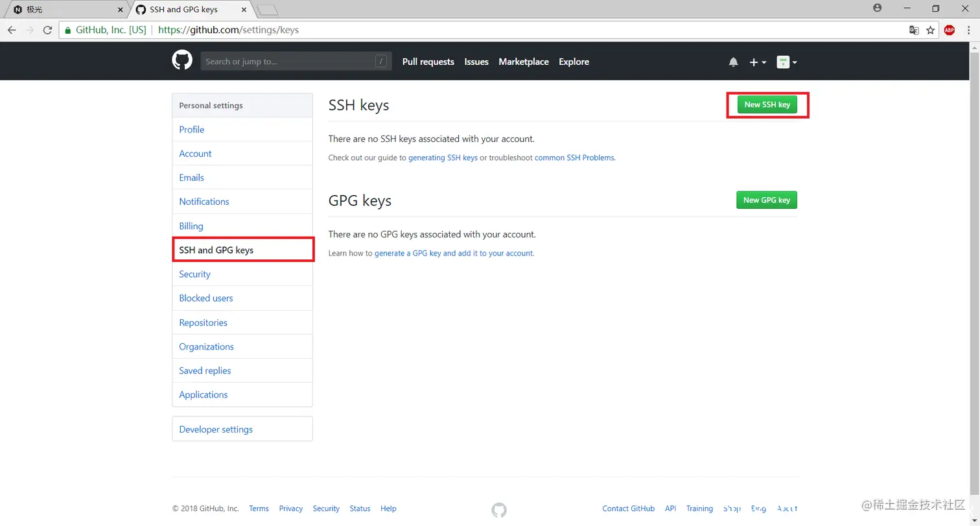
Task: Click the New GPG key button
Action: coord(767,200)
